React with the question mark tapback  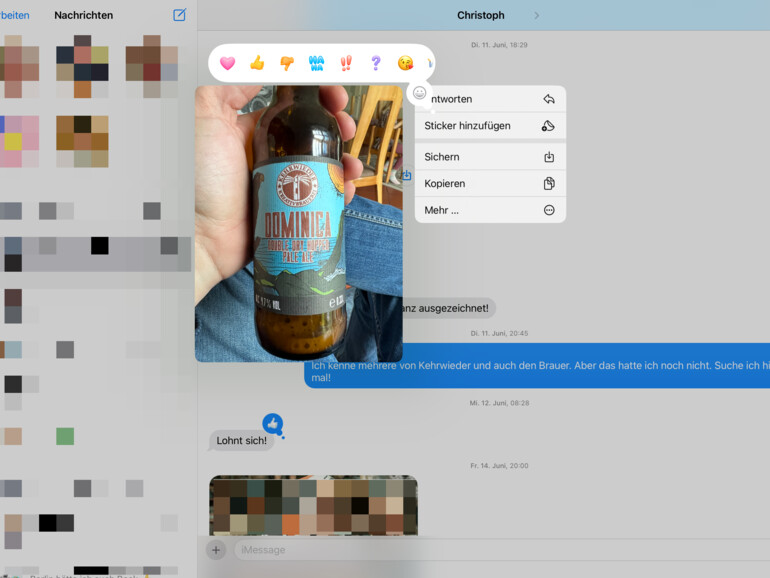click(x=376, y=63)
